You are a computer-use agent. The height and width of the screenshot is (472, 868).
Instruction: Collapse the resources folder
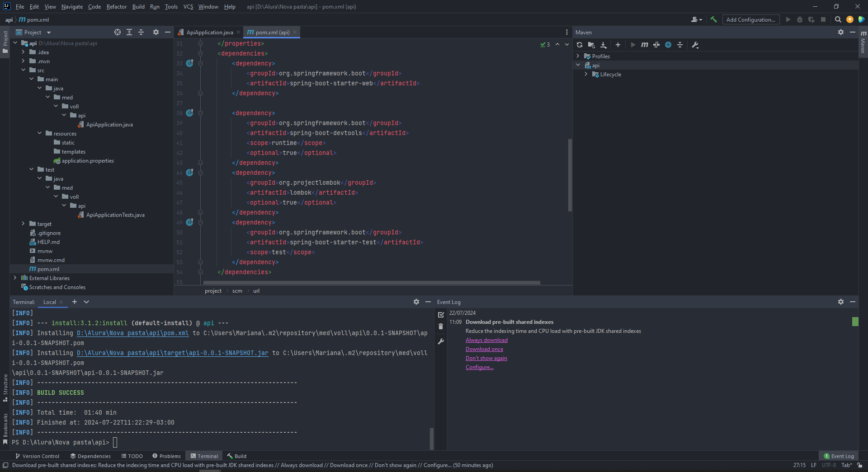tap(39, 133)
